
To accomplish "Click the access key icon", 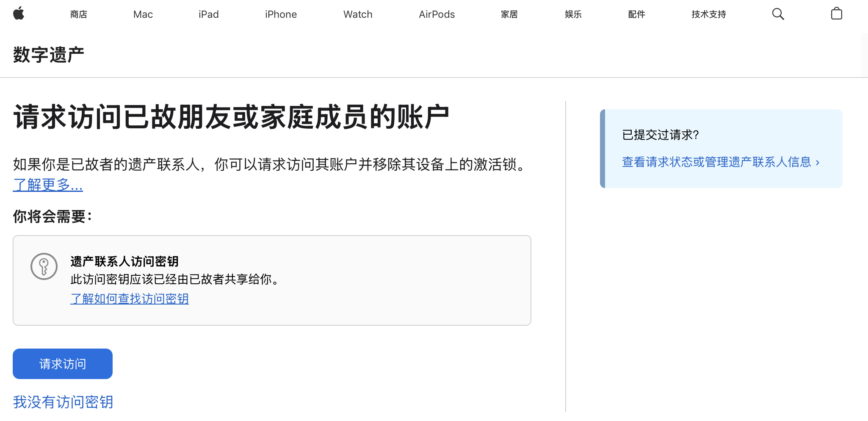I will pos(44,266).
